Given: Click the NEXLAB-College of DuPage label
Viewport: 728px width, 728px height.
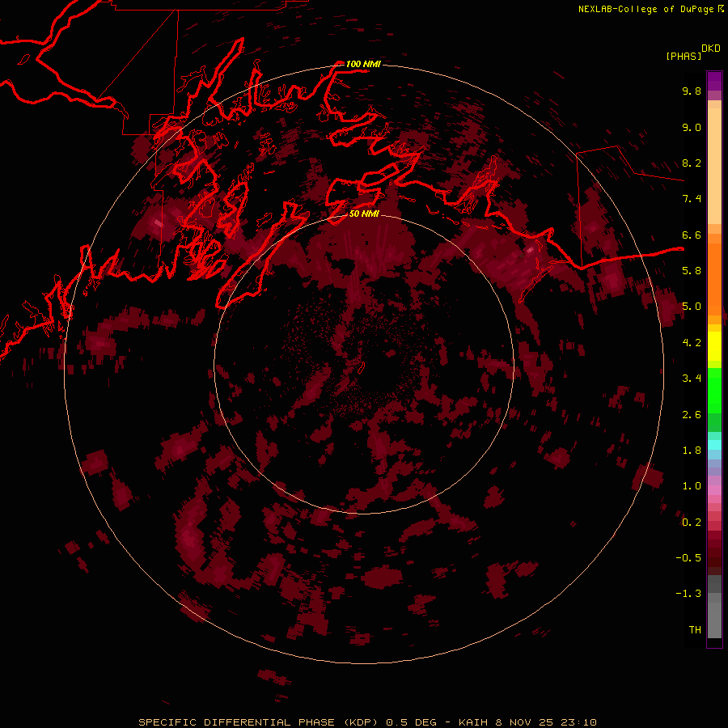Looking at the screenshot, I should [x=645, y=9].
